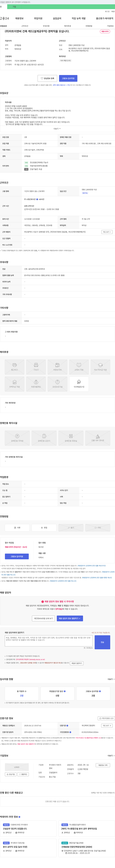Viewport: 115px width, 868px height.
Task: Click the 장애인용 화장실 facility icon
Action: pos(71,438)
